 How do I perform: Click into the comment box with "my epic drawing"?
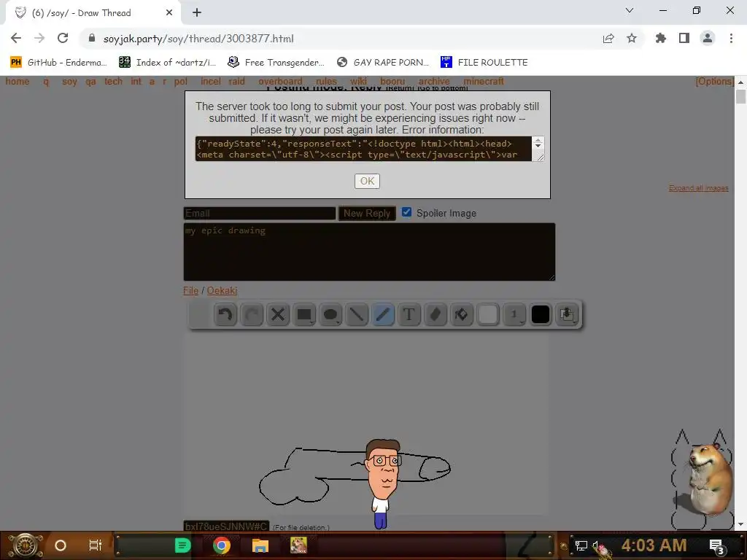[369, 252]
